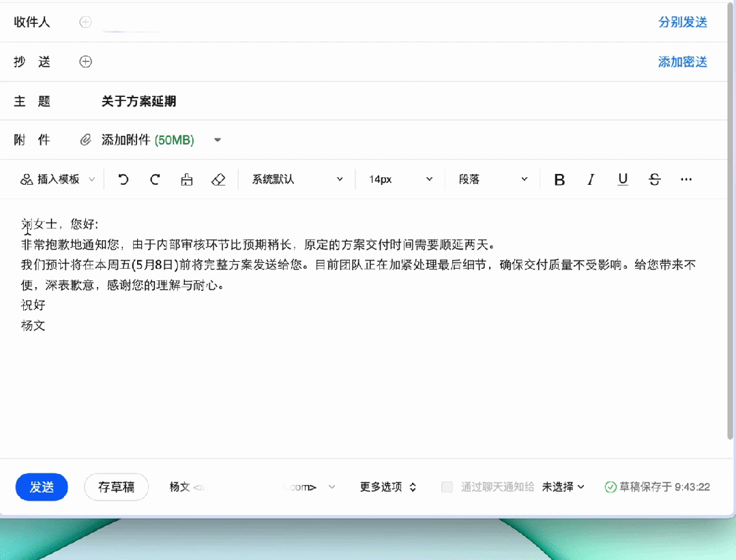Click the signature line 杨文 in body
Viewport: 736px width, 560px height.
tap(33, 325)
